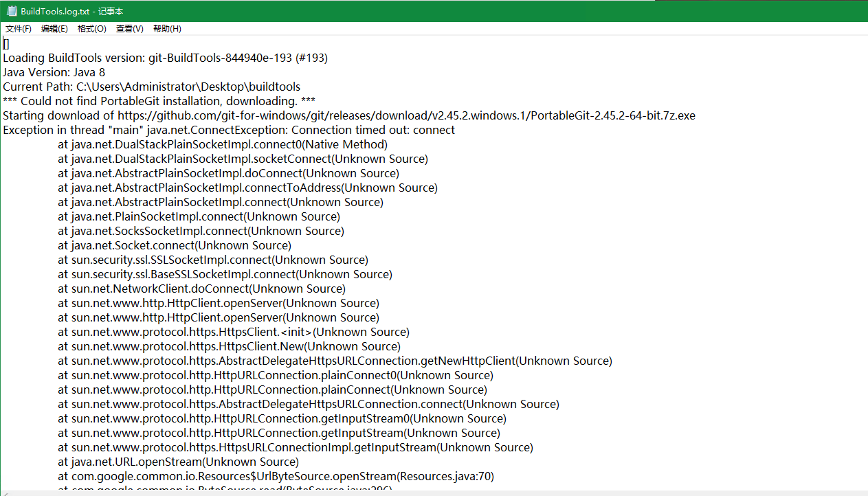Click the horizontal scrollbar's left arrow
This screenshot has height=496, width=868.
(5, 493)
